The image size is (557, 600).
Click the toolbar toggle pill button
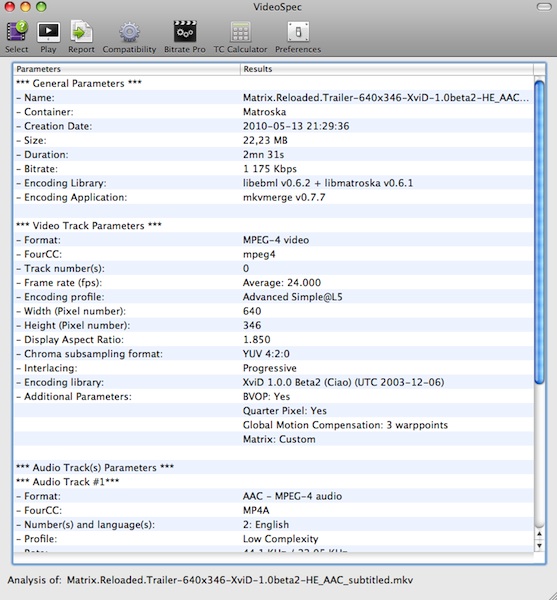coord(544,7)
